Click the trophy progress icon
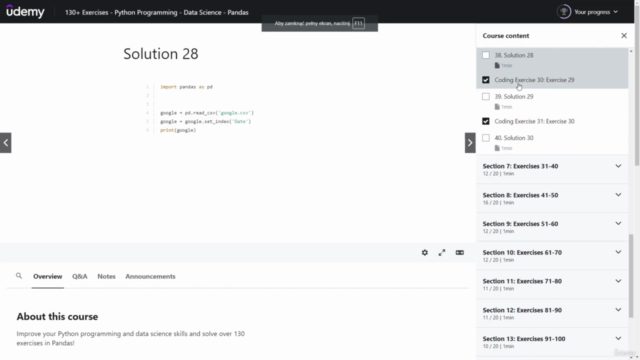The image size is (640, 360). pos(564,12)
